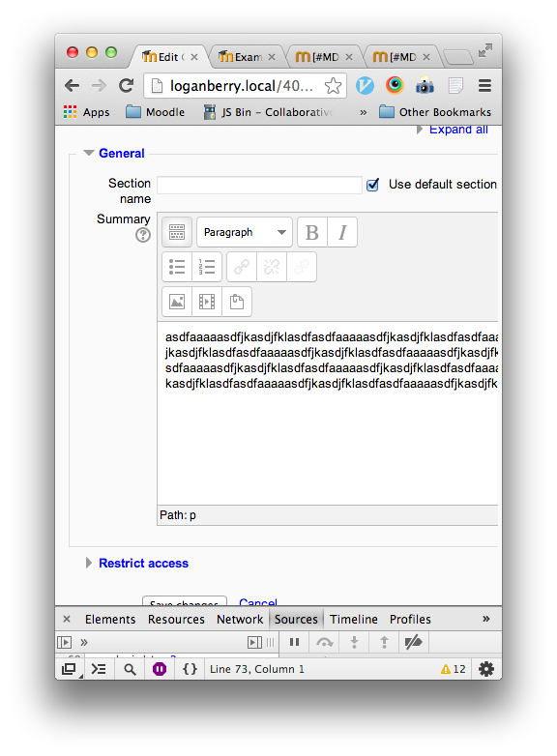Open the Timeline tab in DevTools
557x756 pixels.
pos(354,619)
